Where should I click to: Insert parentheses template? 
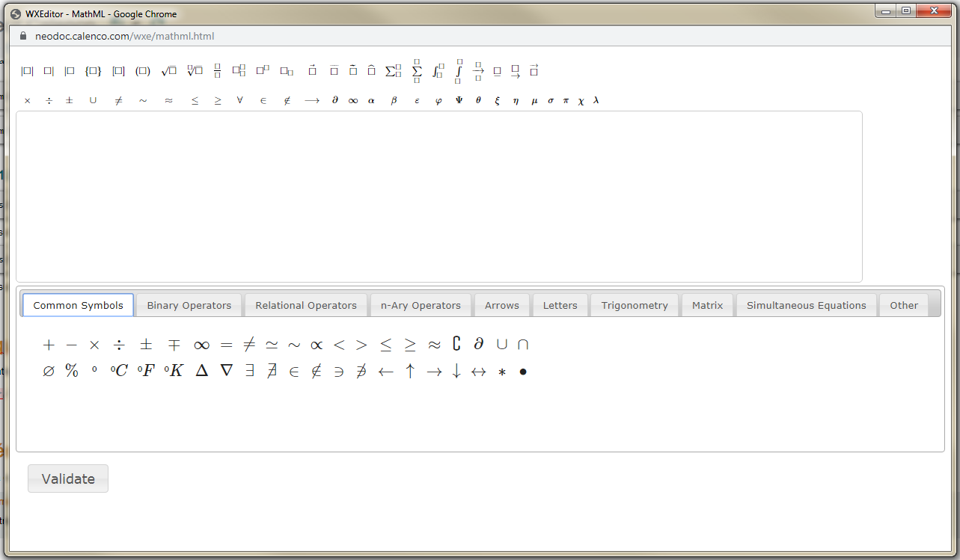tap(143, 71)
